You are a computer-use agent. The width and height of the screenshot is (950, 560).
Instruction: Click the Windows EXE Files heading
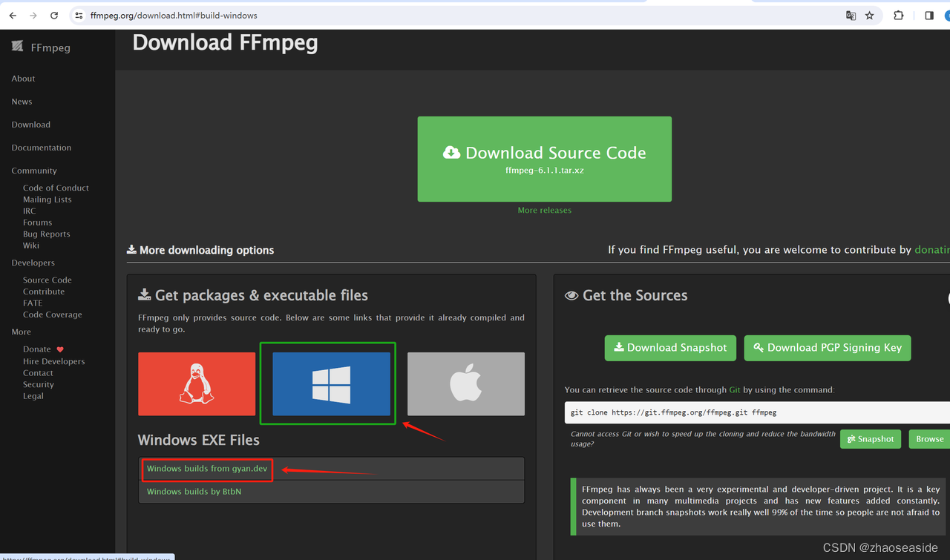[x=199, y=440]
